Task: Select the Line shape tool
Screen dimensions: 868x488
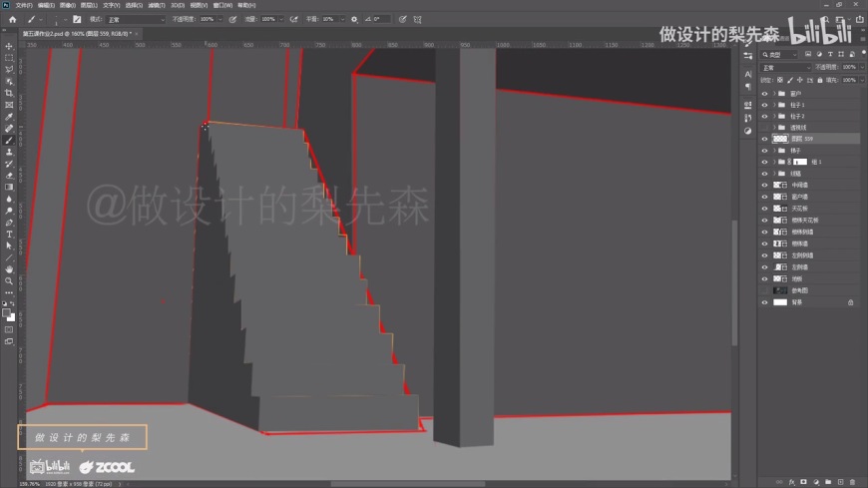Action: point(9,257)
